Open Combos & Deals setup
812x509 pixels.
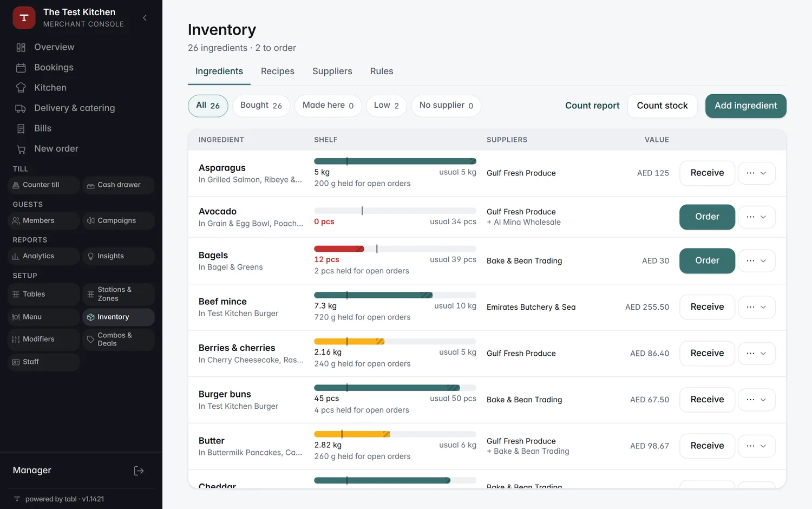coord(119,340)
